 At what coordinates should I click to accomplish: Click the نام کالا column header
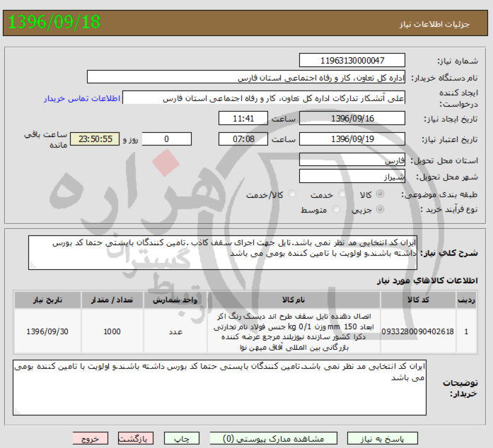294,300
